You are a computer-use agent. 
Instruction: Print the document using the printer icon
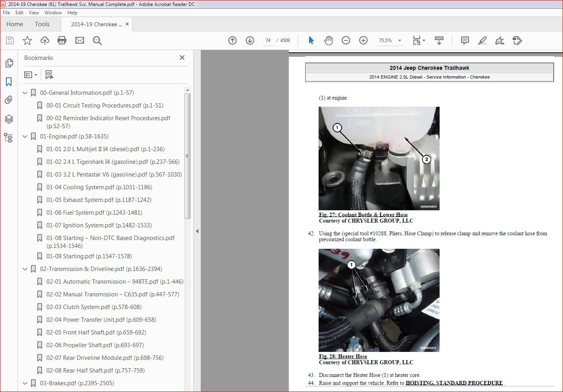(62, 40)
